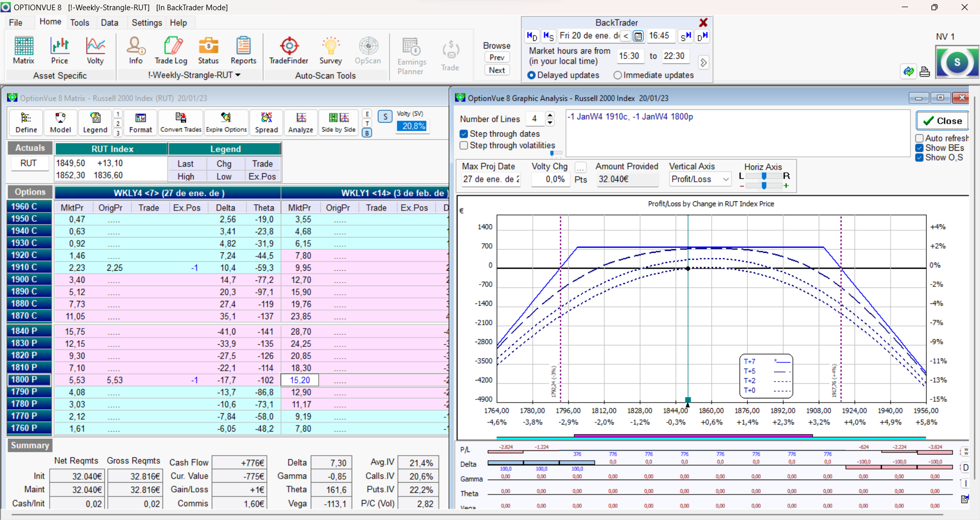The height and width of the screenshot is (520, 980).
Task: Open the Tools menu
Action: [79, 22]
